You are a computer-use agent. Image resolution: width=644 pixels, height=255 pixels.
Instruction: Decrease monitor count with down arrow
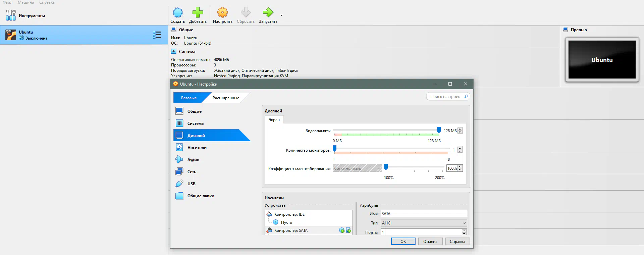[460, 151]
